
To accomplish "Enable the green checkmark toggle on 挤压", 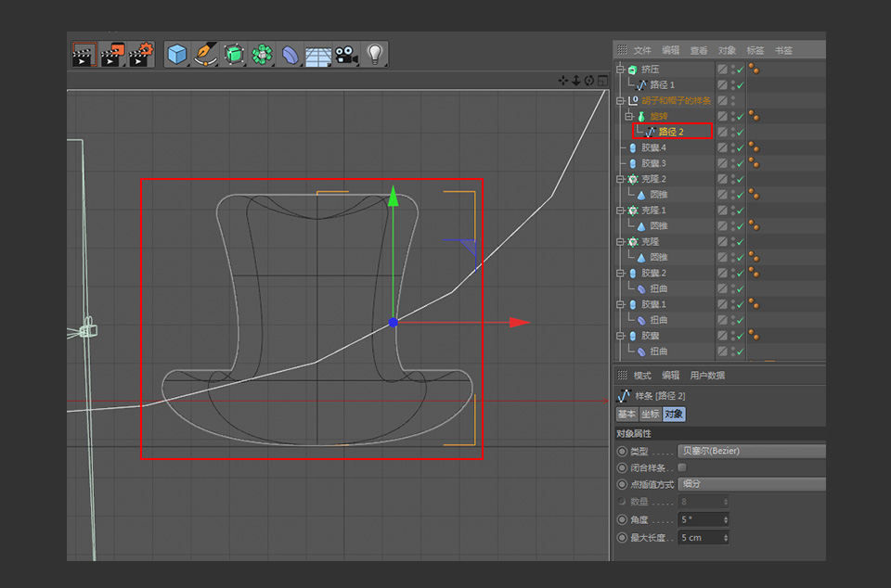I will pyautogui.click(x=740, y=70).
